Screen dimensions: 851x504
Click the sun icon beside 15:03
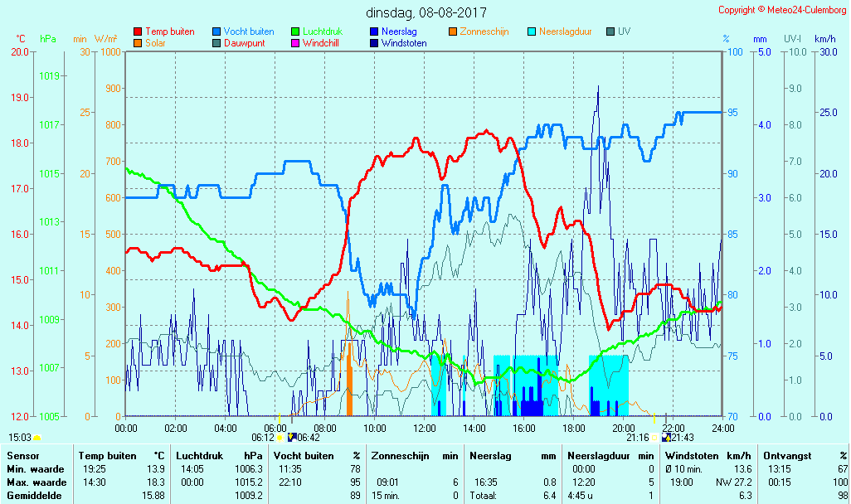tap(36, 438)
